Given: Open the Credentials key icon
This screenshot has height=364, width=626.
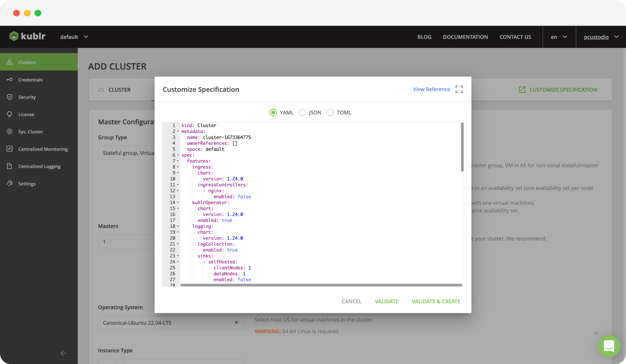Looking at the screenshot, I should (x=10, y=80).
